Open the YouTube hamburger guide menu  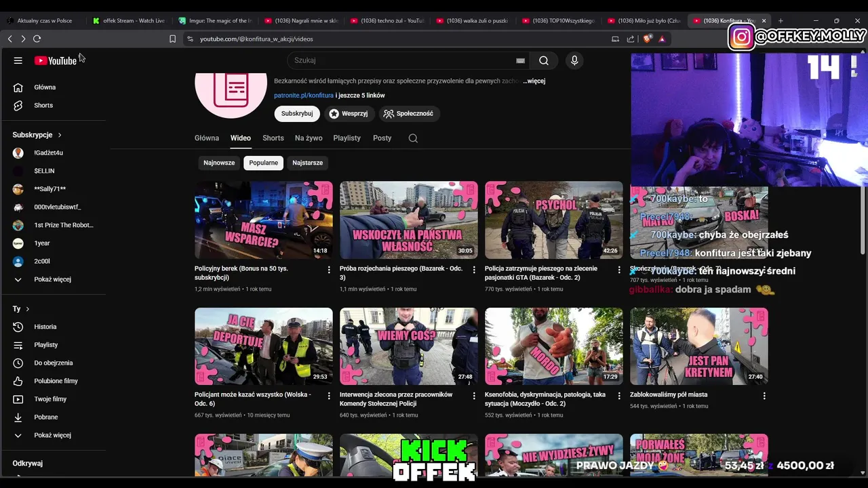tap(18, 60)
